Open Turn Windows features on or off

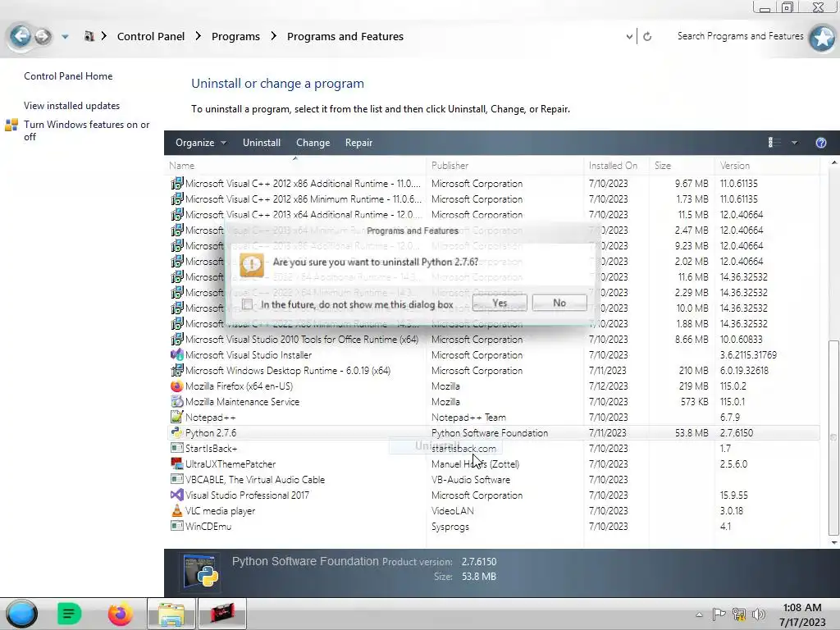[x=86, y=130]
